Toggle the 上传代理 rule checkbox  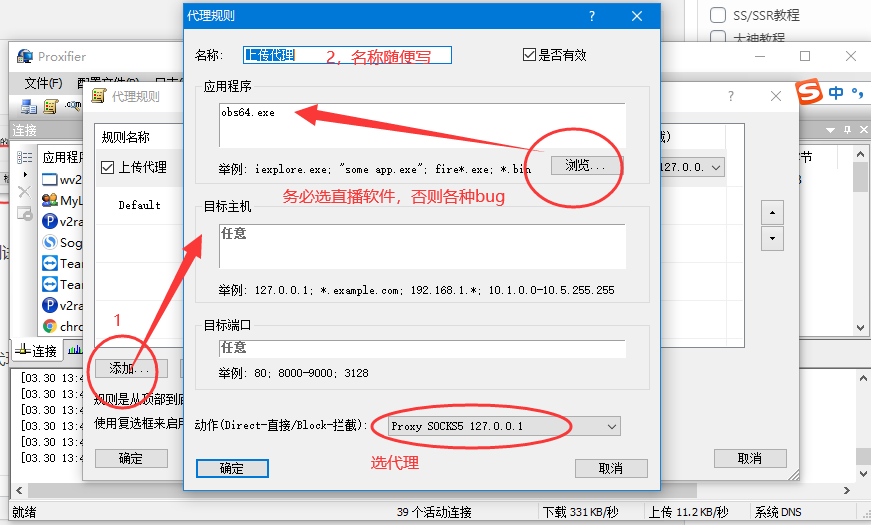click(x=108, y=167)
